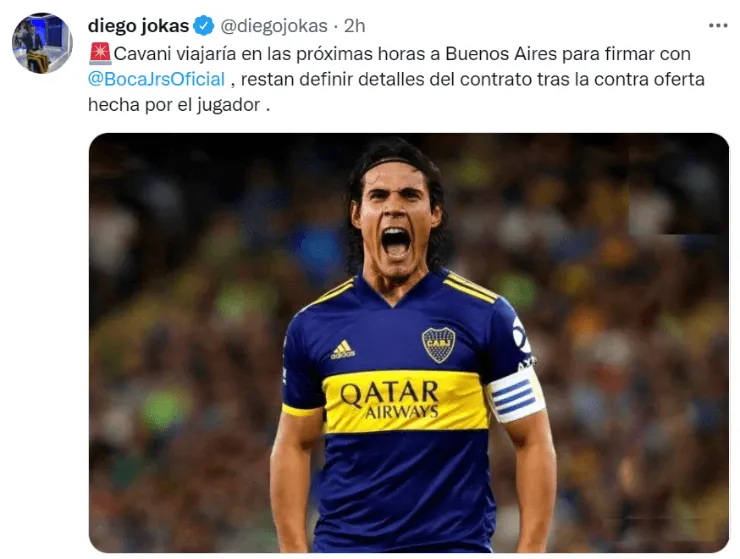Open the three-dot more options menu
This screenshot has width=740, height=559.
[718, 25]
